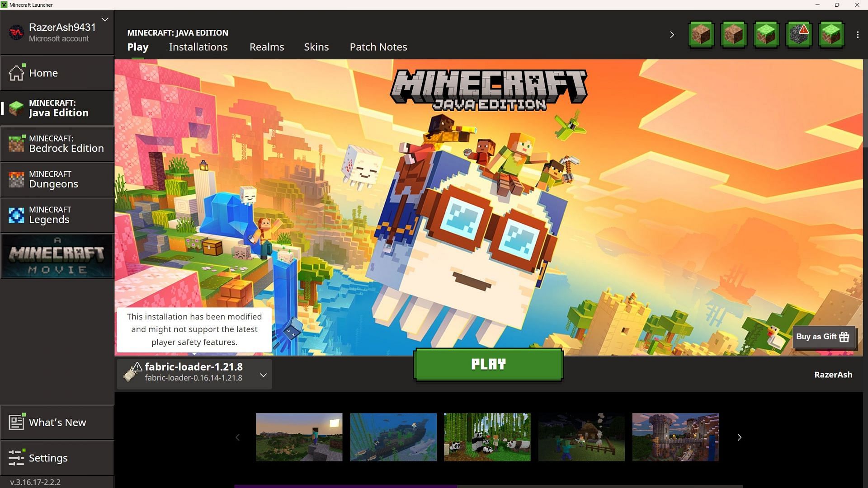
Task: Click the Minecraft Java Edition heading
Action: point(178,33)
